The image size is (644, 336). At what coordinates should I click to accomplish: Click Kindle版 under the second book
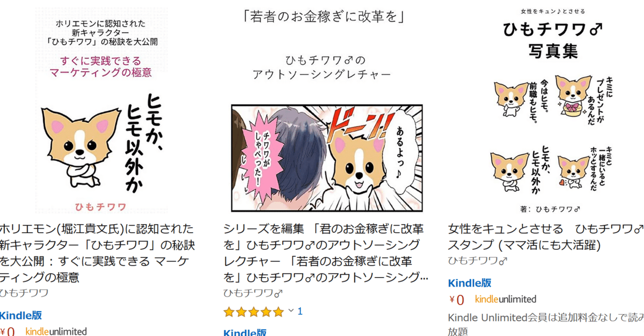(245, 332)
